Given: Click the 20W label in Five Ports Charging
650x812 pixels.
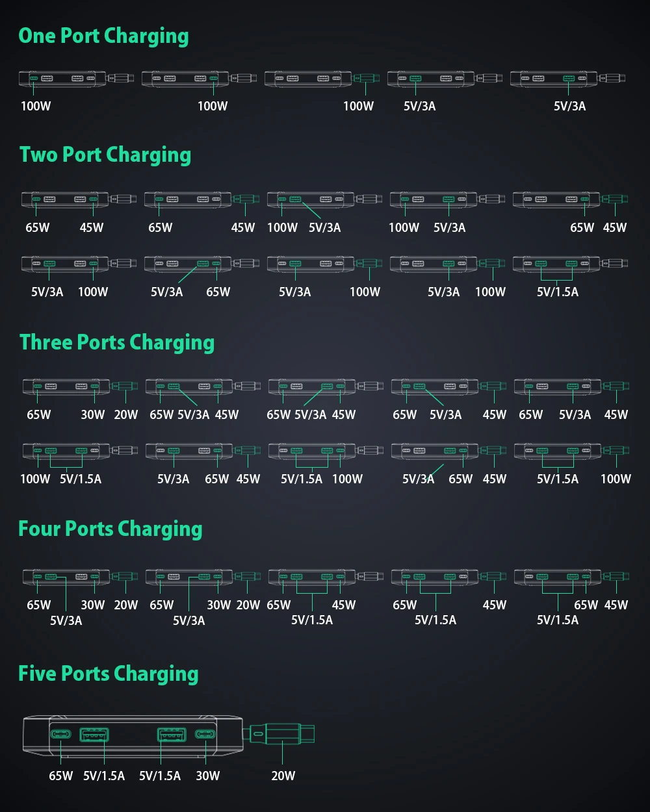Looking at the screenshot, I should [283, 776].
